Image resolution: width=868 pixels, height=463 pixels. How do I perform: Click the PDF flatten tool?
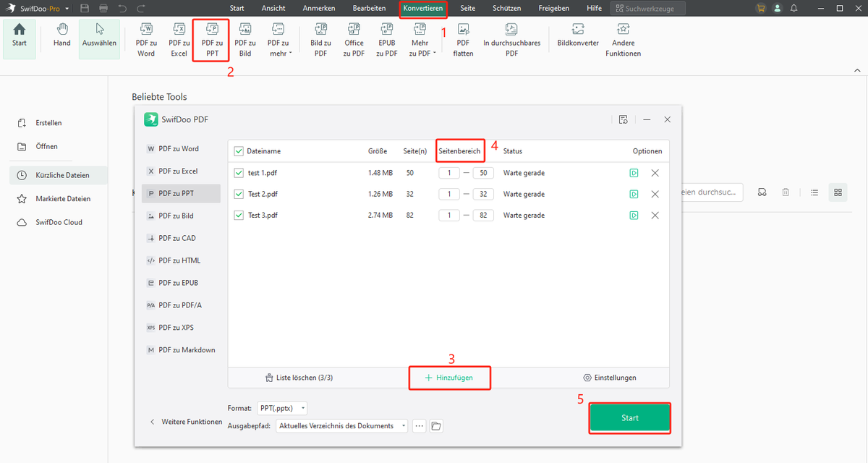(x=463, y=40)
